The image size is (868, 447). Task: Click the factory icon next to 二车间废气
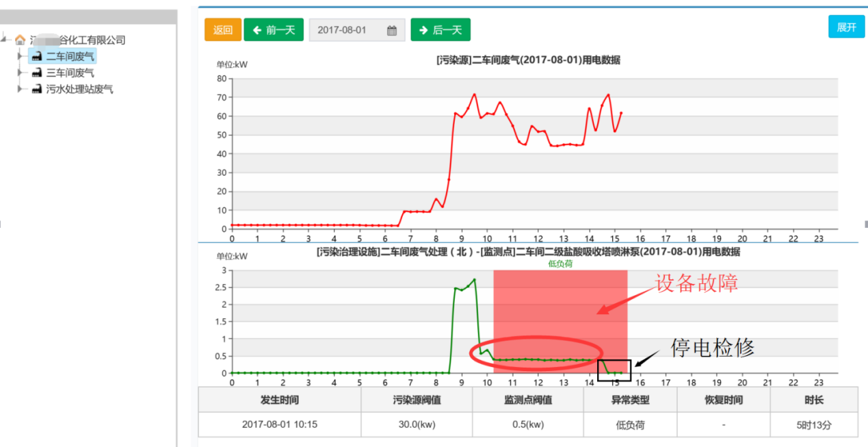point(37,56)
